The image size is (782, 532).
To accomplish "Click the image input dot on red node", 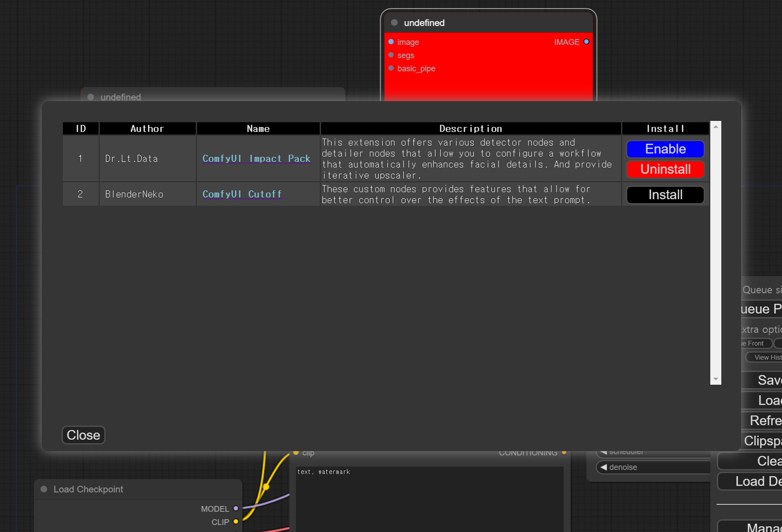I will point(391,42).
